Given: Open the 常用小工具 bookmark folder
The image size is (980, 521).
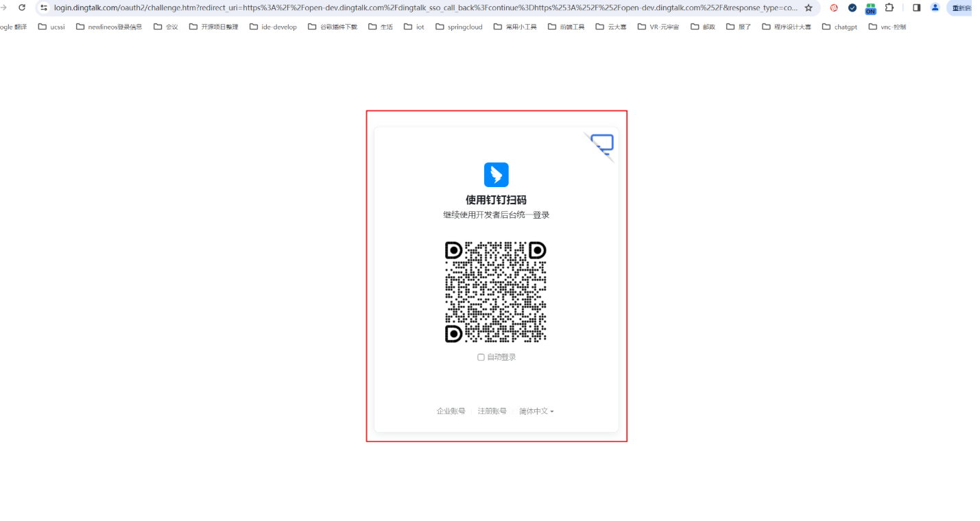Looking at the screenshot, I should [515, 27].
